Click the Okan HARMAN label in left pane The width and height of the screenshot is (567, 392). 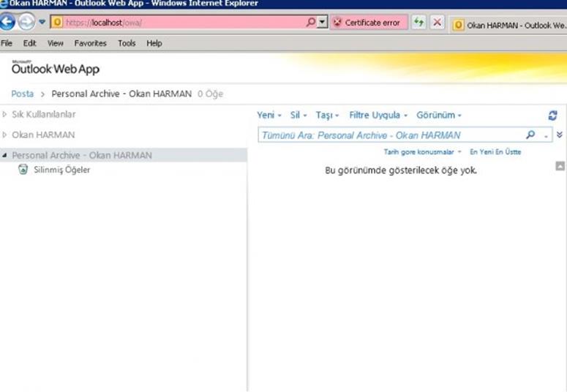(43, 135)
